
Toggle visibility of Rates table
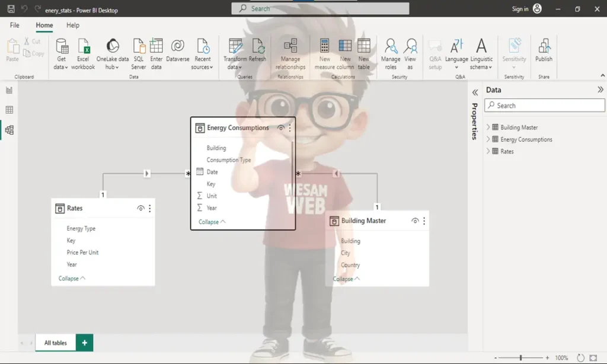point(140,209)
